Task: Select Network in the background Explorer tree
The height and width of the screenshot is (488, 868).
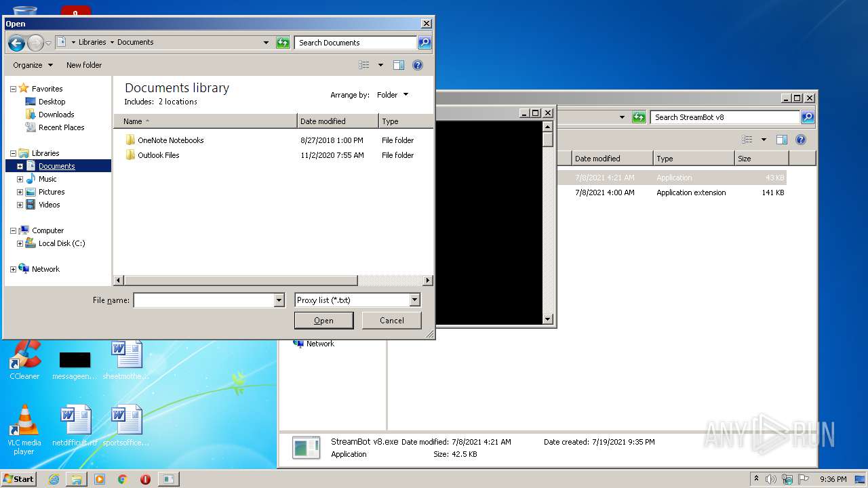Action: click(x=320, y=344)
